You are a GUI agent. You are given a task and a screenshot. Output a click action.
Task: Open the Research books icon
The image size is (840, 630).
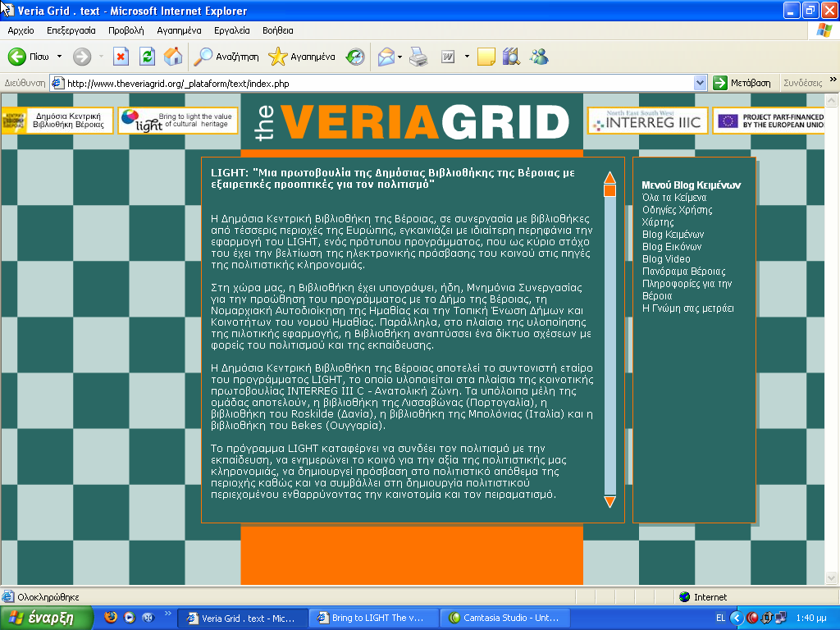pyautogui.click(x=511, y=57)
